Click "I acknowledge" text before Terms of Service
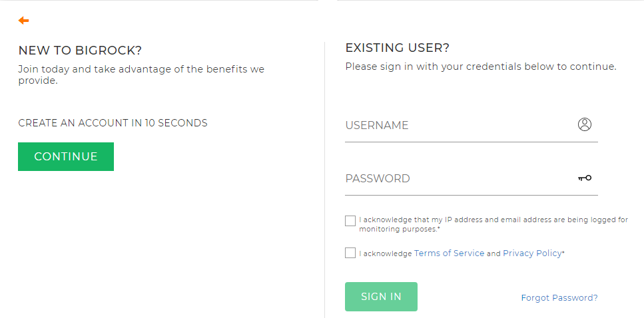The width and height of the screenshot is (644, 318). point(385,254)
